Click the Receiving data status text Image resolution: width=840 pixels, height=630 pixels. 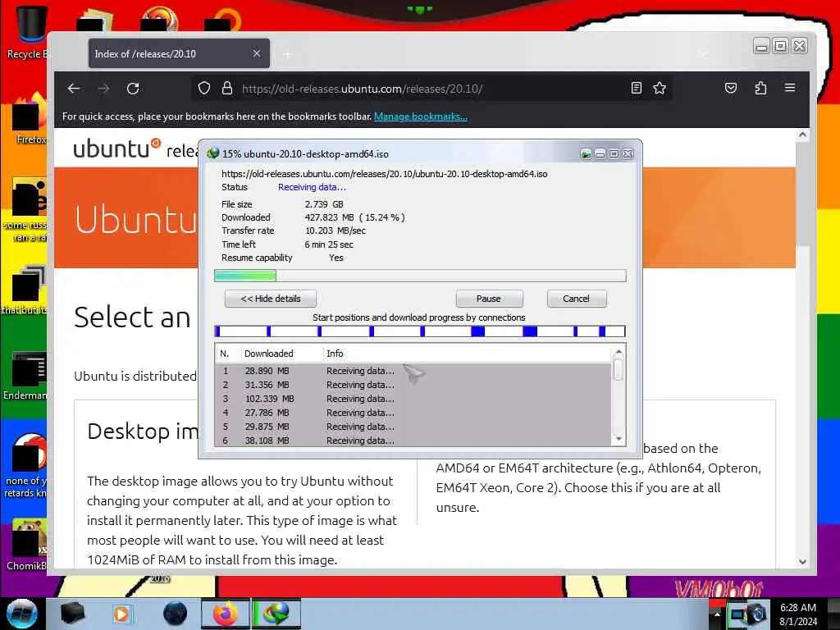pyautogui.click(x=312, y=187)
